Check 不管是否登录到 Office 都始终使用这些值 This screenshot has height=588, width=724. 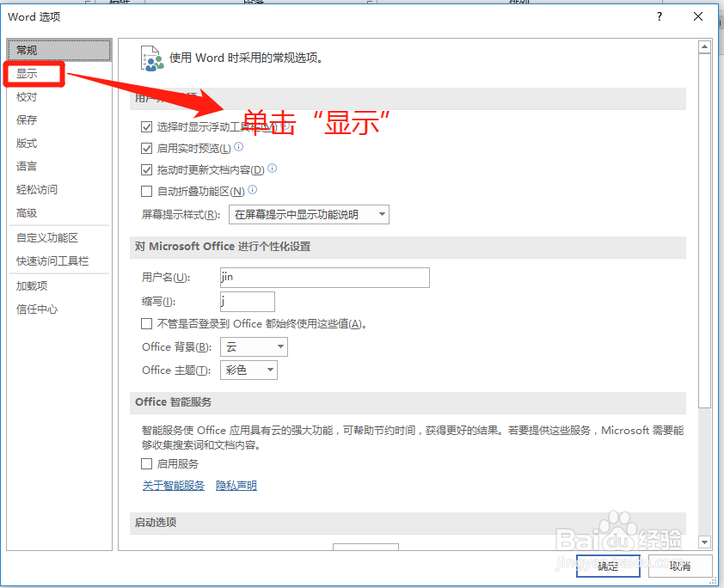pyautogui.click(x=146, y=323)
